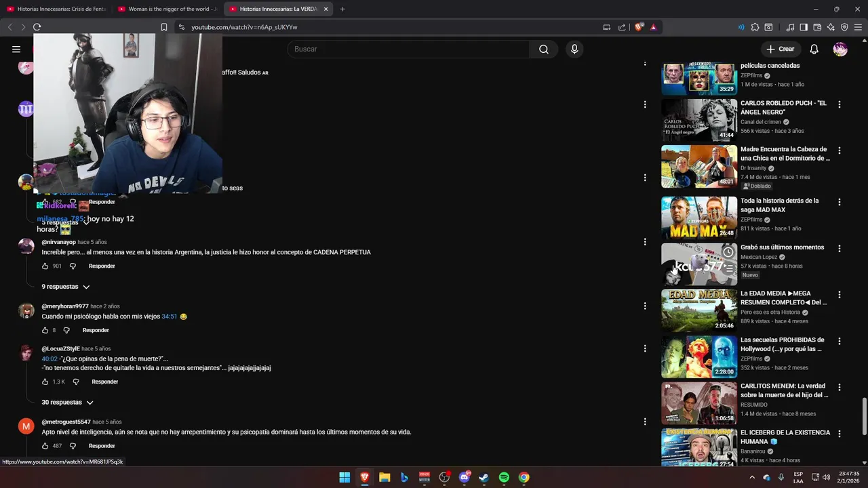Open the browser extensions puzzle icon

(755, 27)
